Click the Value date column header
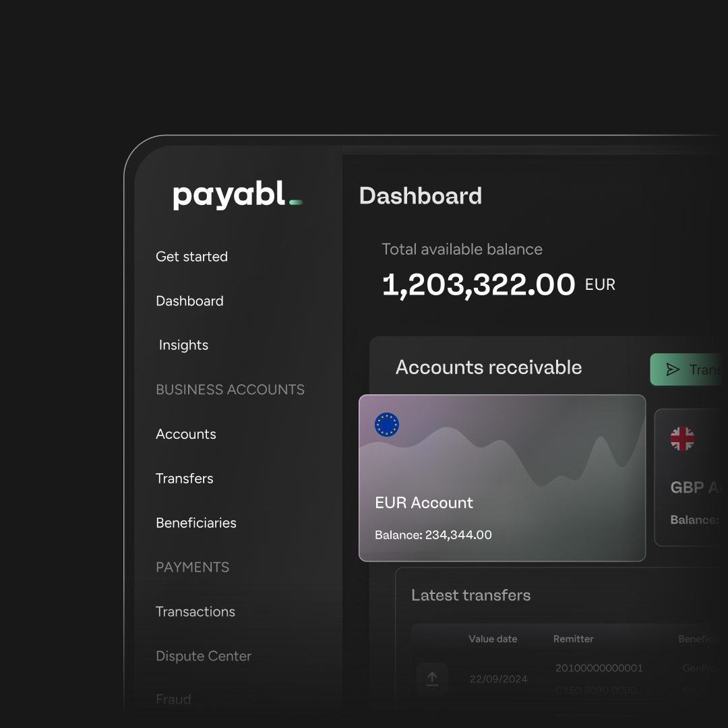Viewport: 728px width, 728px height. pyautogui.click(x=493, y=639)
